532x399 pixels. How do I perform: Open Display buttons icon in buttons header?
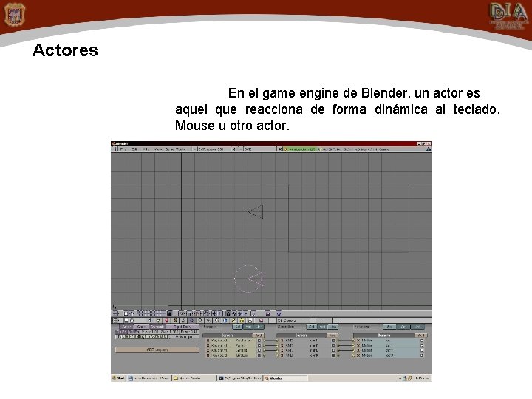pos(261,321)
